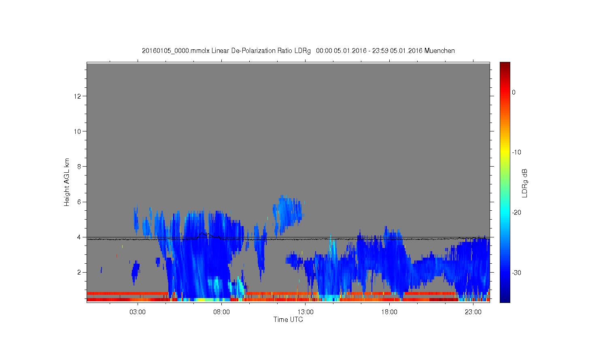The height and width of the screenshot is (364, 607).
Task: Click the 'Muenchen' location in the title
Action: [x=439, y=51]
